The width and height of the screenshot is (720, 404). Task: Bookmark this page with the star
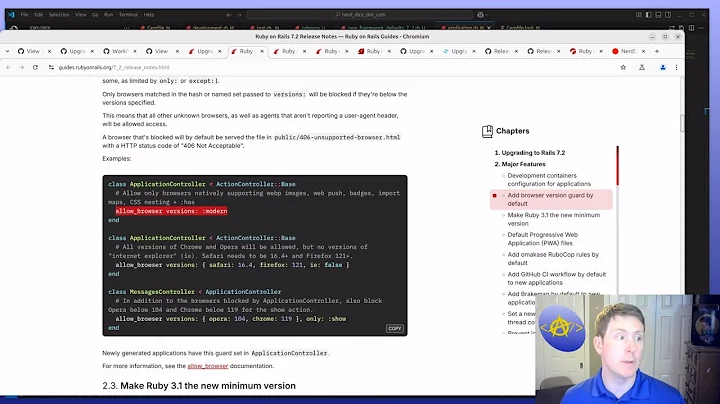pos(623,67)
